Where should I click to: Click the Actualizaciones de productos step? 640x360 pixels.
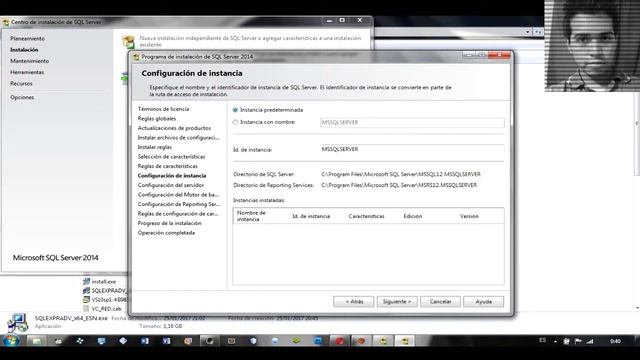(174, 128)
